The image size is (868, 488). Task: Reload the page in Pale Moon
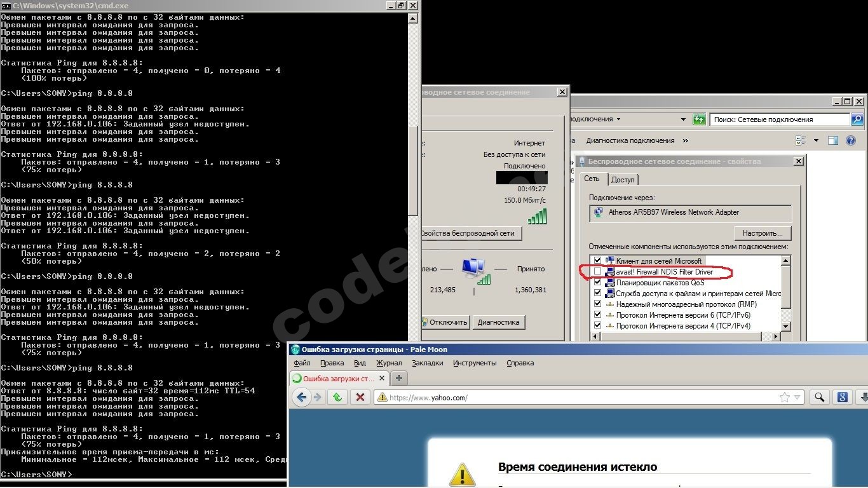pos(337,397)
